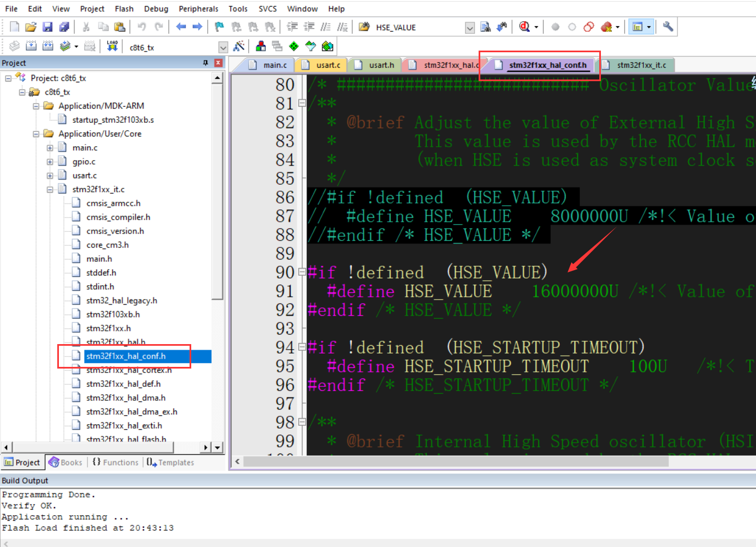The width and height of the screenshot is (756, 547).
Task: Find in files with the folder binoculars icon
Action: tap(364, 27)
